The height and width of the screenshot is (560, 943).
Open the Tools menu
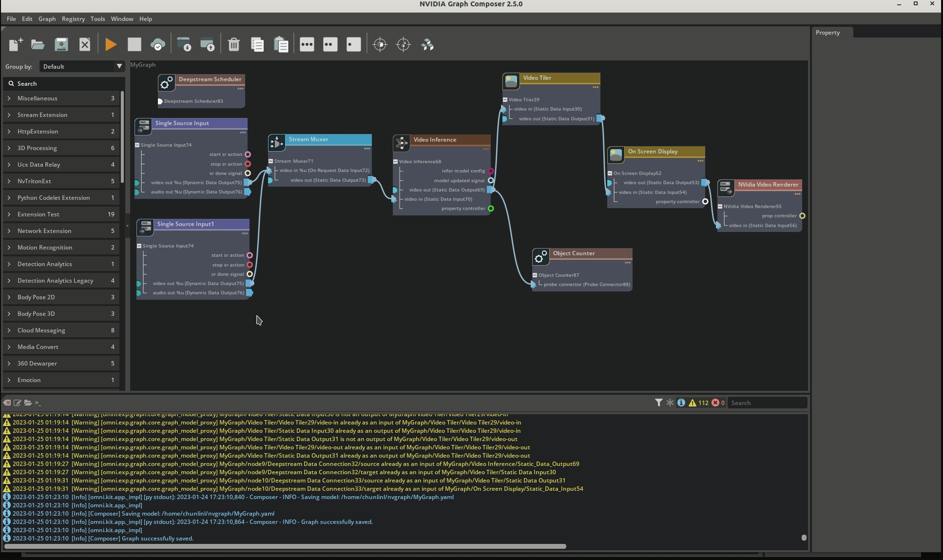click(97, 19)
